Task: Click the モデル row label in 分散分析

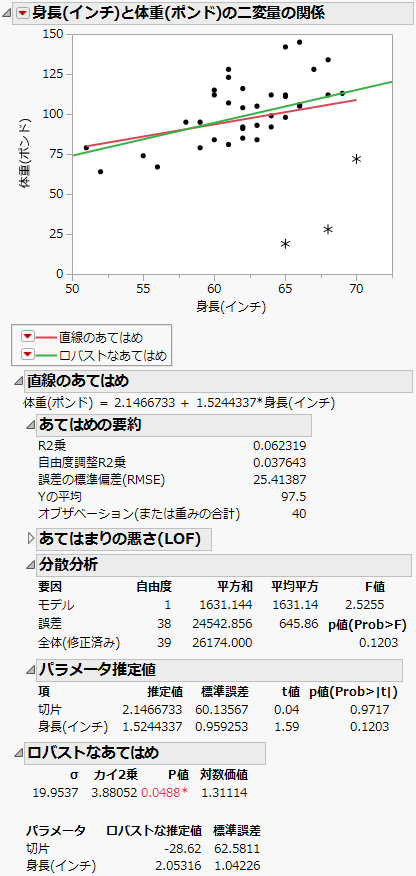Action: click(56, 605)
